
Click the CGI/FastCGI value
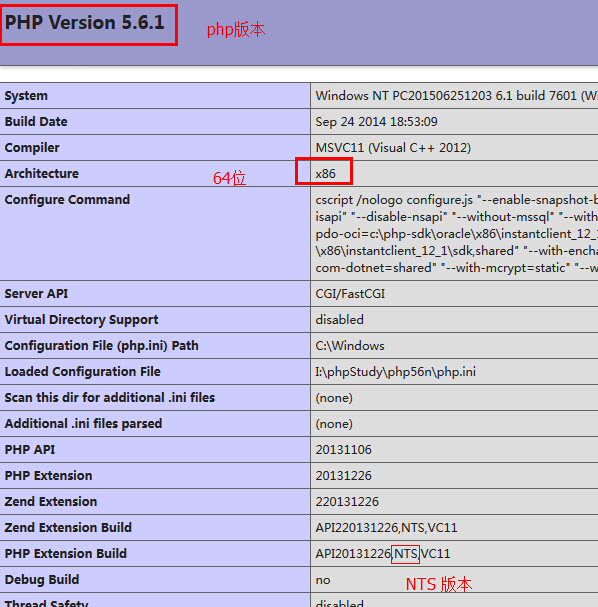[x=350, y=293]
